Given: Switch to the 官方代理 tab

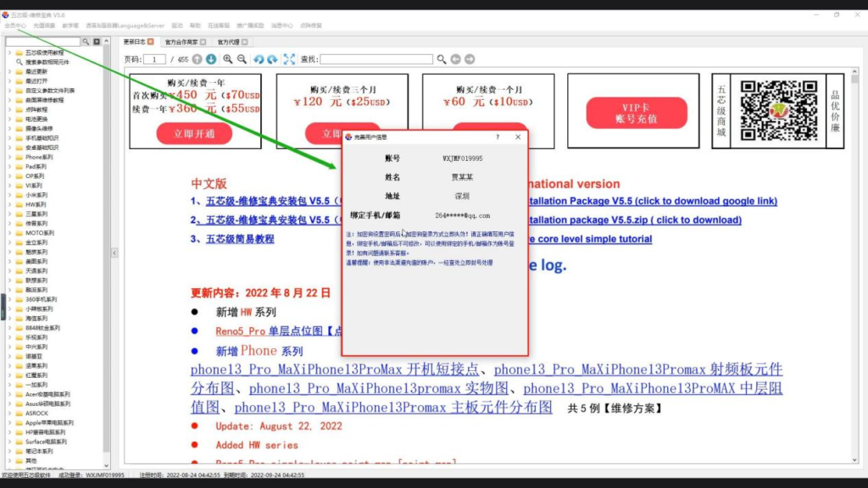Looking at the screenshot, I should [x=228, y=42].
